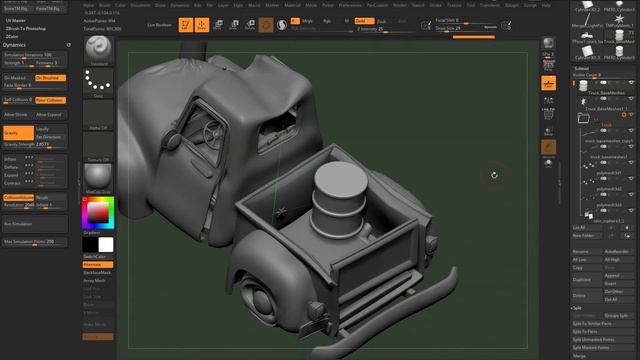Open the Truck folder icon
640x360 pixels.
(584, 118)
